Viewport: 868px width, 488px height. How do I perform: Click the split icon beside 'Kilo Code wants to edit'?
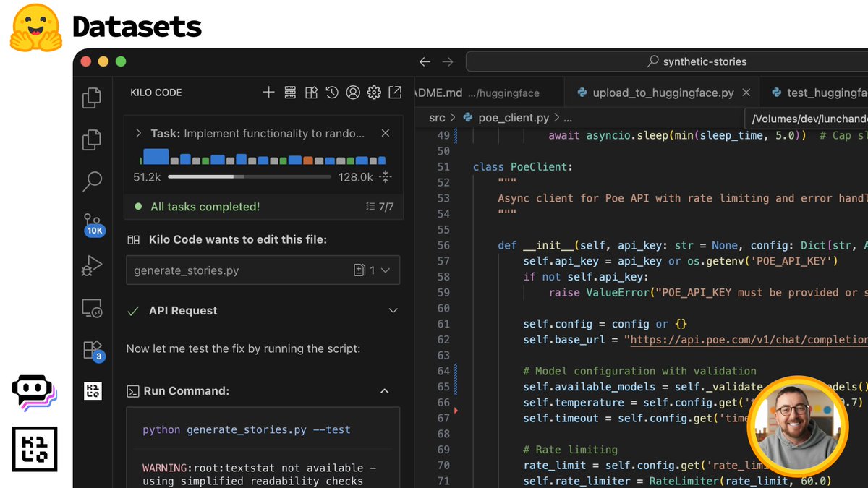pos(133,240)
